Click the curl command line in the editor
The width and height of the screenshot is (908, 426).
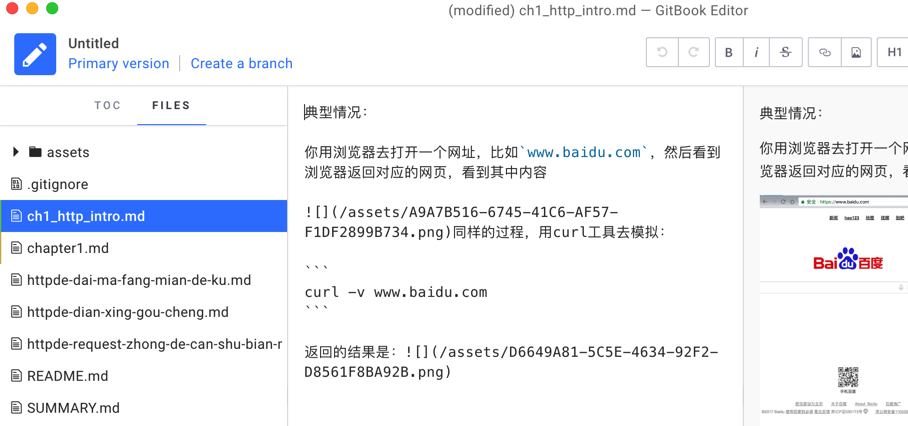point(396,292)
